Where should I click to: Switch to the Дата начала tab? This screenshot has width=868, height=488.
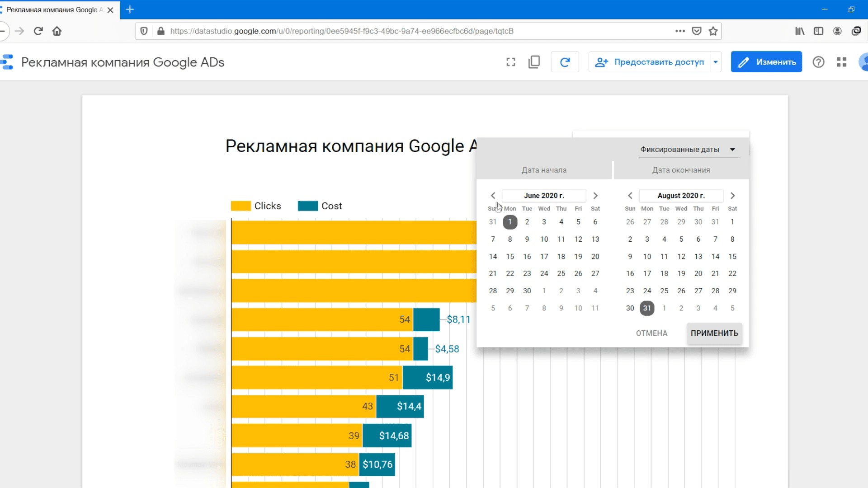[x=544, y=170]
